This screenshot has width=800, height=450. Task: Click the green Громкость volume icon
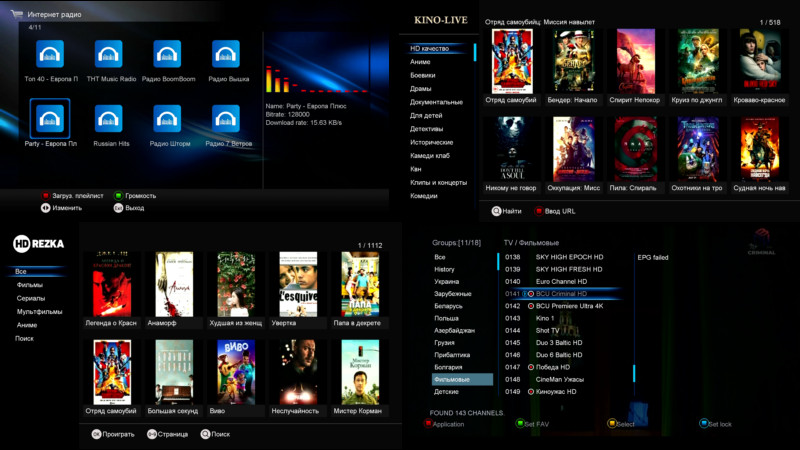click(x=118, y=195)
